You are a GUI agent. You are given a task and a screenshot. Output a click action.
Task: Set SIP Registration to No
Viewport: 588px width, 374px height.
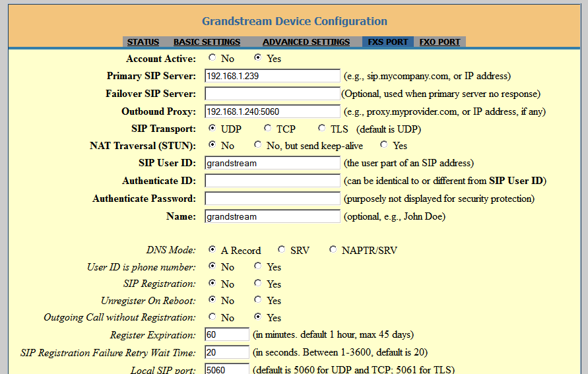pos(212,283)
